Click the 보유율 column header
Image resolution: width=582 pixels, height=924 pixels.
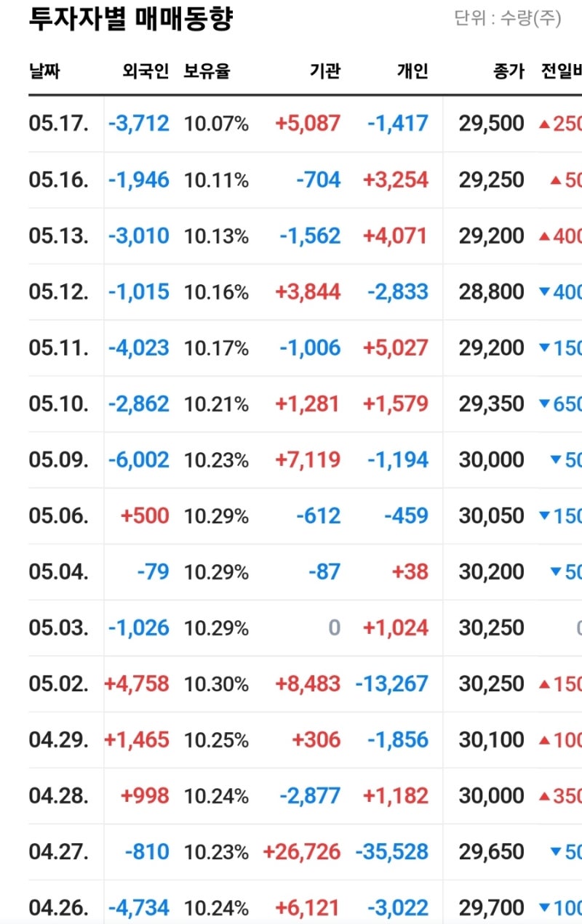pyautogui.click(x=207, y=71)
